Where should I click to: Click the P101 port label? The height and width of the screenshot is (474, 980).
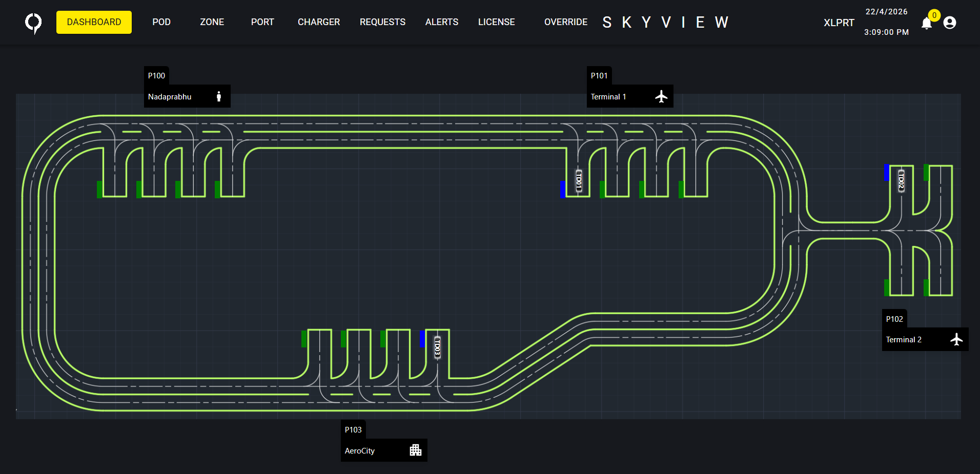pos(599,76)
